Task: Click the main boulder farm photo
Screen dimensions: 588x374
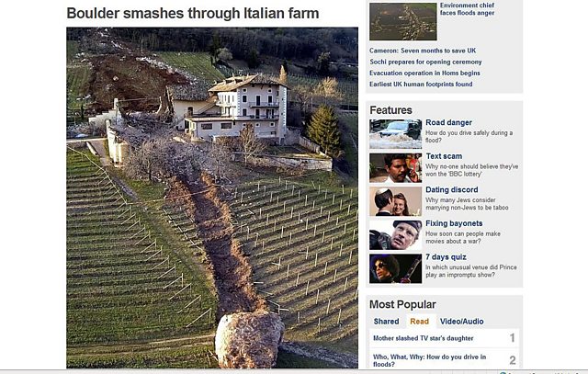Action: click(x=212, y=198)
